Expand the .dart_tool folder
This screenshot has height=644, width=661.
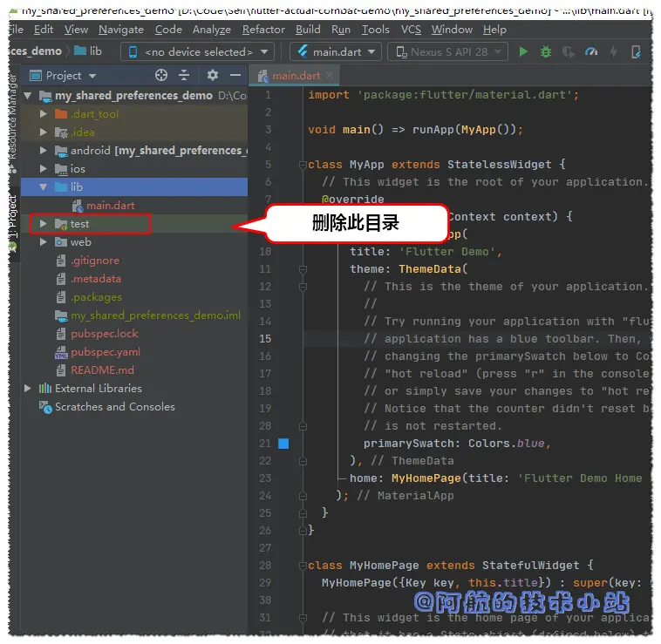coord(43,113)
